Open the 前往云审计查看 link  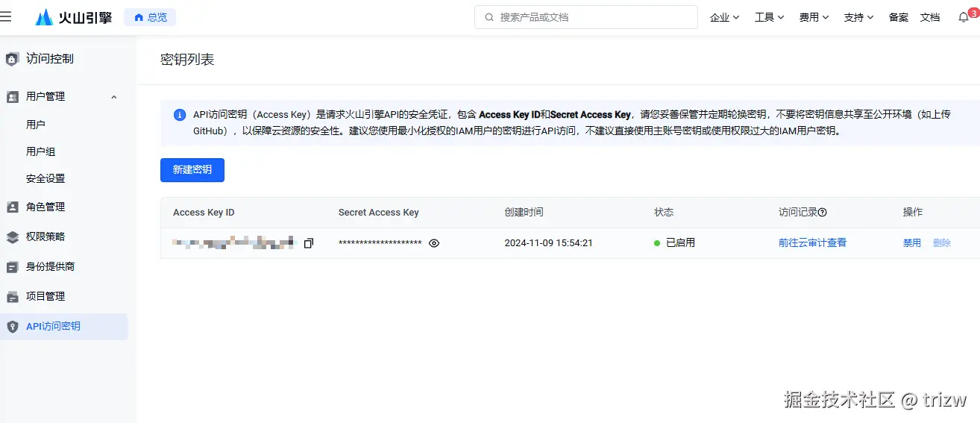pyautogui.click(x=812, y=243)
